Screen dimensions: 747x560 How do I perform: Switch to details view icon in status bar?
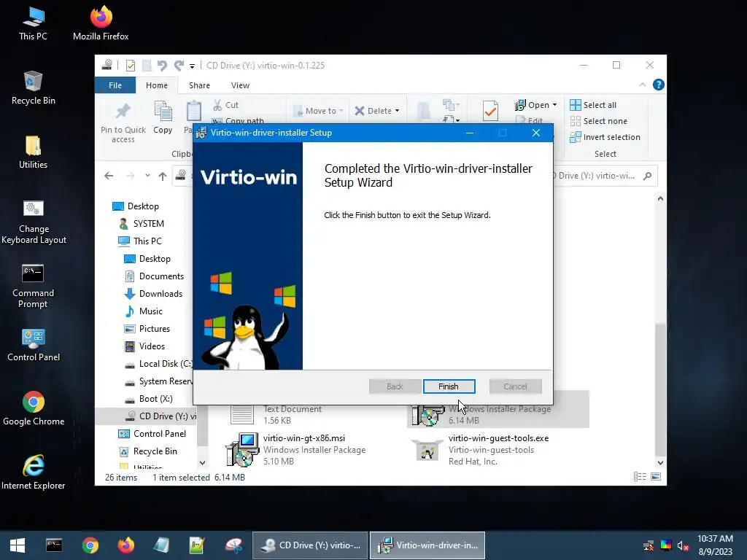(639, 477)
